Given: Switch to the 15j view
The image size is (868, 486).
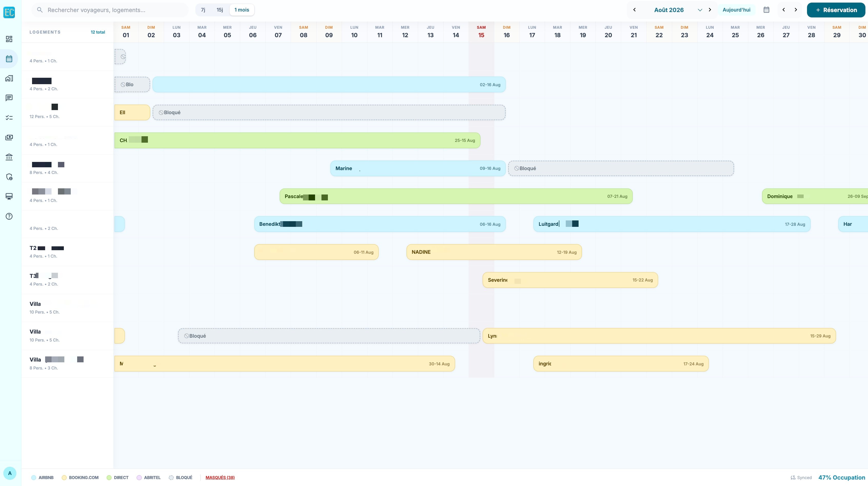Looking at the screenshot, I should 219,10.
